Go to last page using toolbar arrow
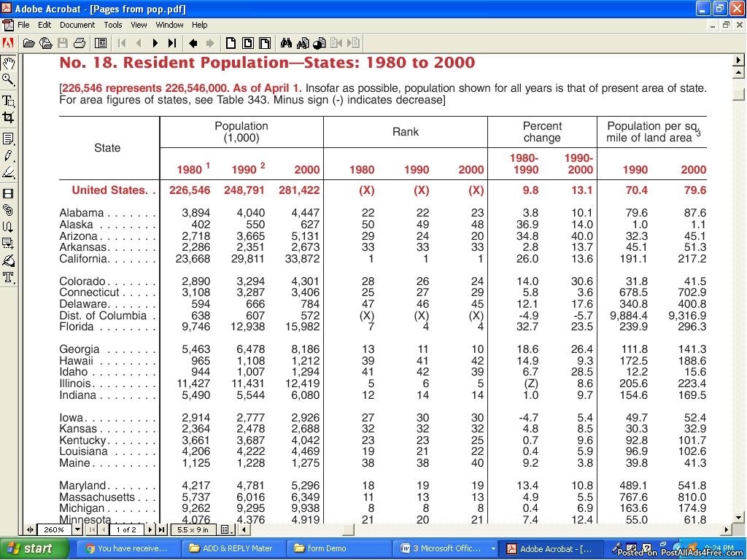 (x=172, y=43)
